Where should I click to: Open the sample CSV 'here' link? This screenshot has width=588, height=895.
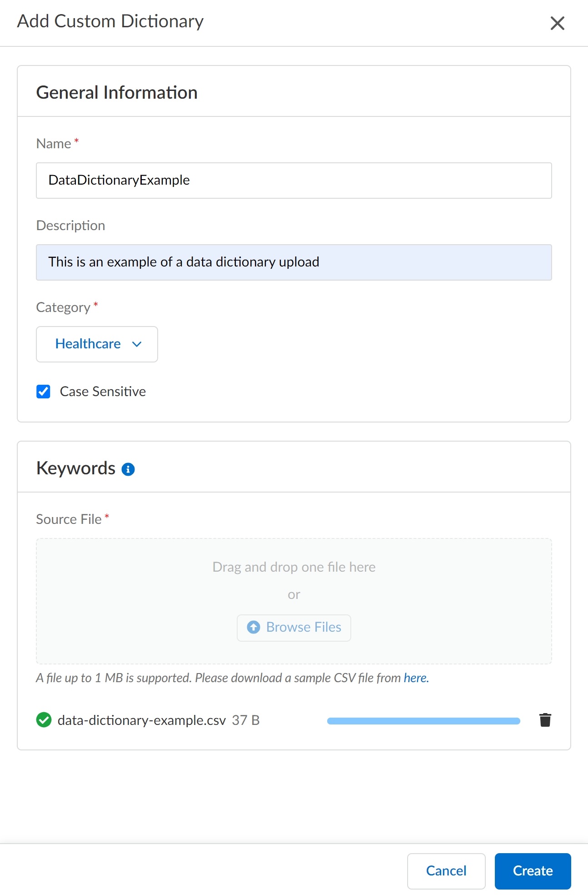[x=416, y=678]
